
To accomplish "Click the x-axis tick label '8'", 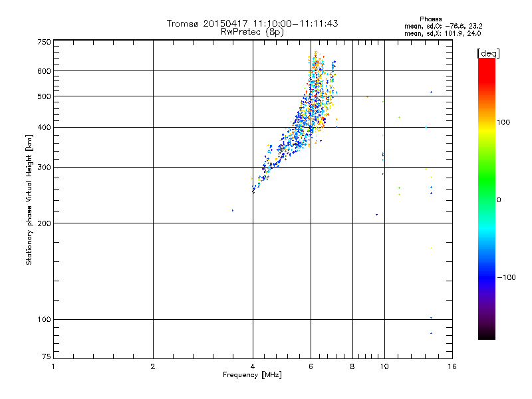I will (352, 366).
